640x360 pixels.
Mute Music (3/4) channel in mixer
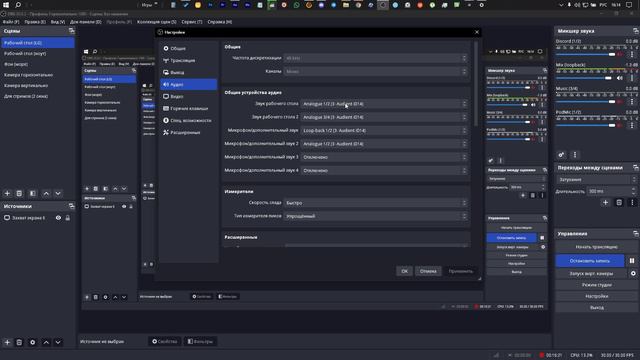click(620, 102)
